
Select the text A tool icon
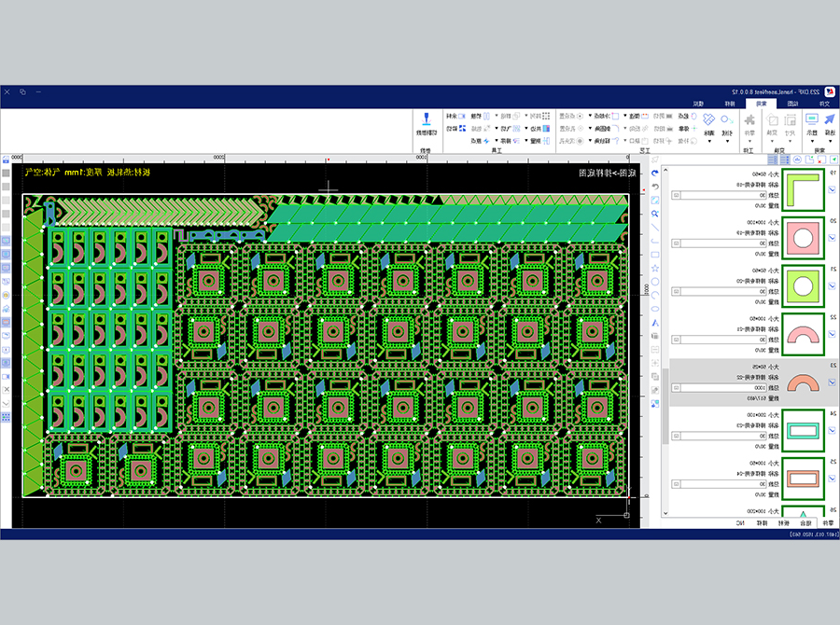click(654, 323)
